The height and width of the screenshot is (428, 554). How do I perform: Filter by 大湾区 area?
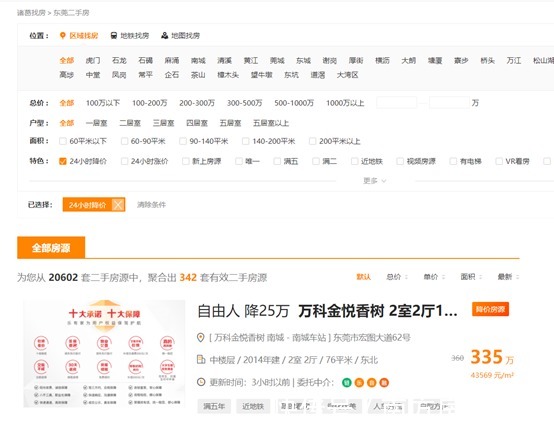point(348,75)
